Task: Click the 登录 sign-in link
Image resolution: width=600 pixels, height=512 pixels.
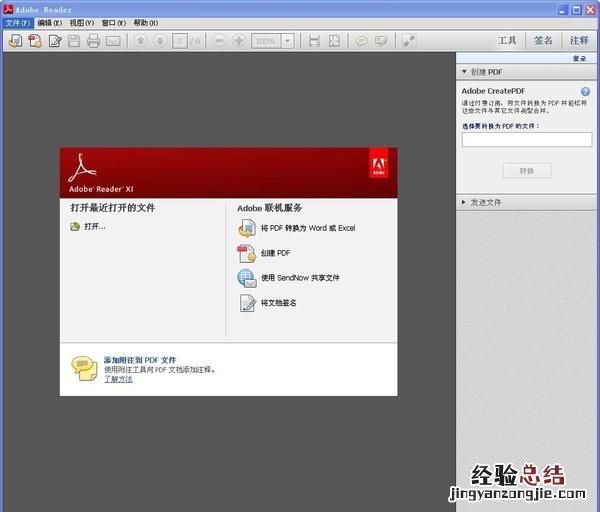Action: (x=579, y=59)
